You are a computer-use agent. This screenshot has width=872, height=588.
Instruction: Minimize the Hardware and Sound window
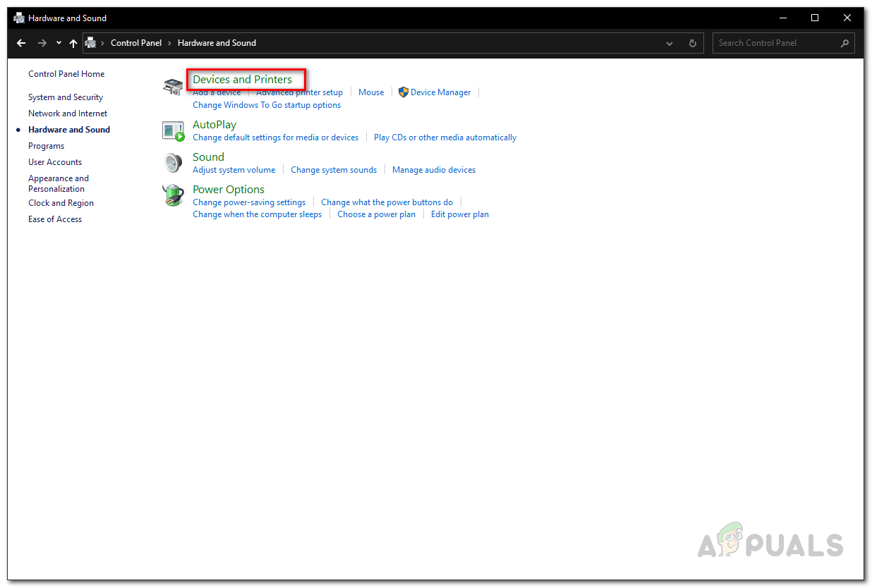click(782, 18)
